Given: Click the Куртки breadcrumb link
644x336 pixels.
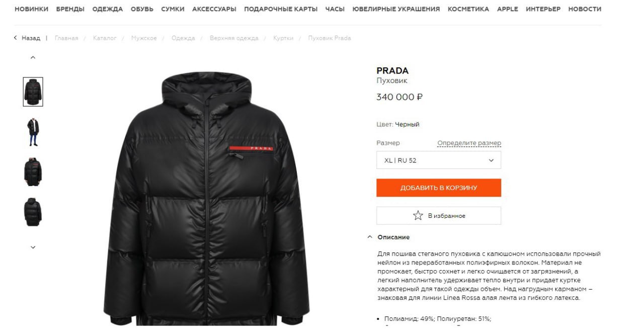Looking at the screenshot, I should point(283,38).
